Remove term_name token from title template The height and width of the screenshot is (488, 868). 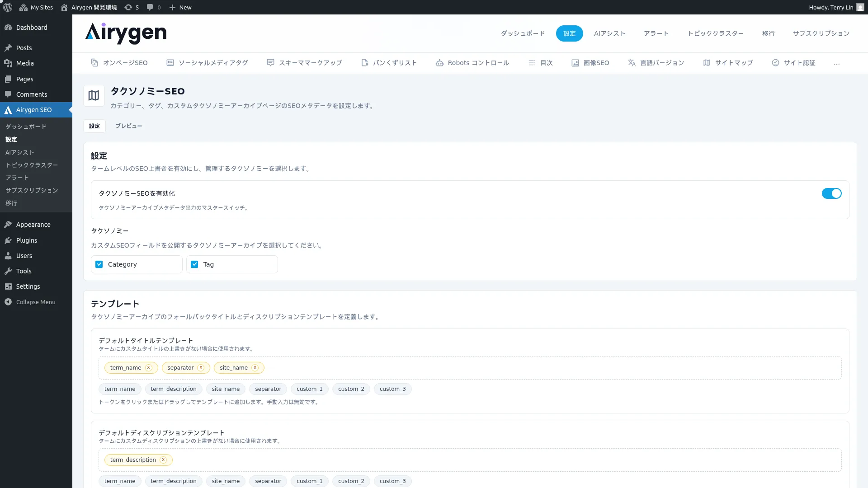tap(148, 368)
